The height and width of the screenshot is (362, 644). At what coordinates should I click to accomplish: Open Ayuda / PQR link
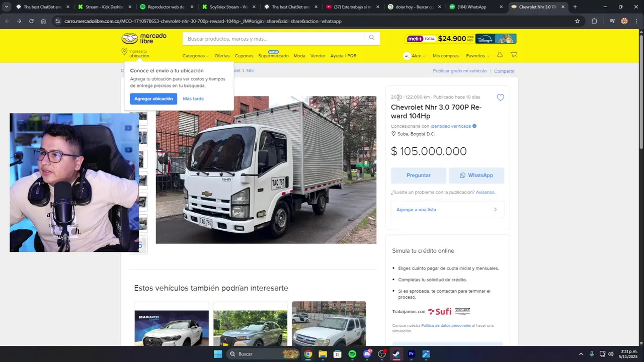pyautogui.click(x=343, y=56)
